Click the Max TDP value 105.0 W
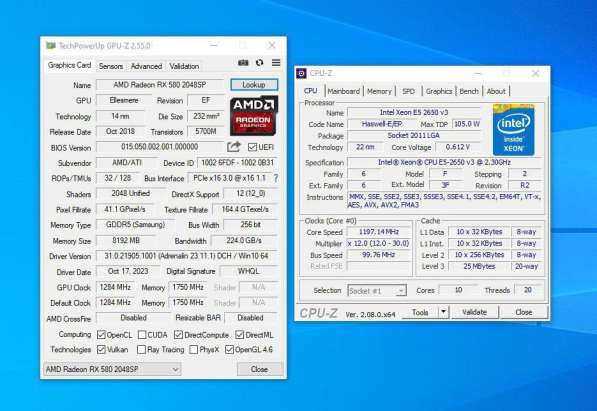The image size is (597, 411). [x=467, y=124]
